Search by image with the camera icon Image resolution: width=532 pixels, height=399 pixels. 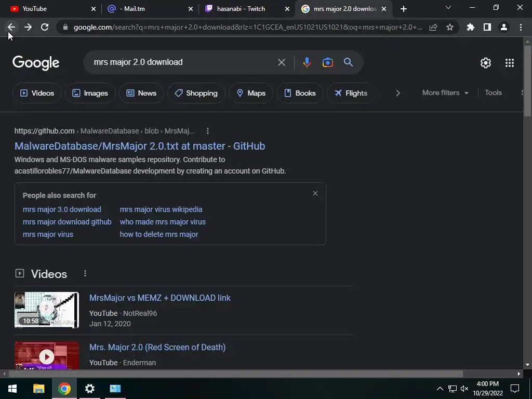click(327, 62)
